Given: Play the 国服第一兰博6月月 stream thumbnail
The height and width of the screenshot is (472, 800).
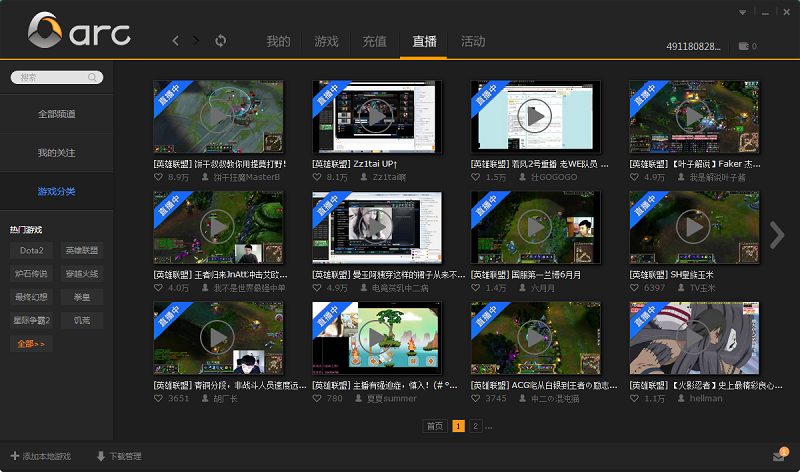Looking at the screenshot, I should tap(535, 227).
